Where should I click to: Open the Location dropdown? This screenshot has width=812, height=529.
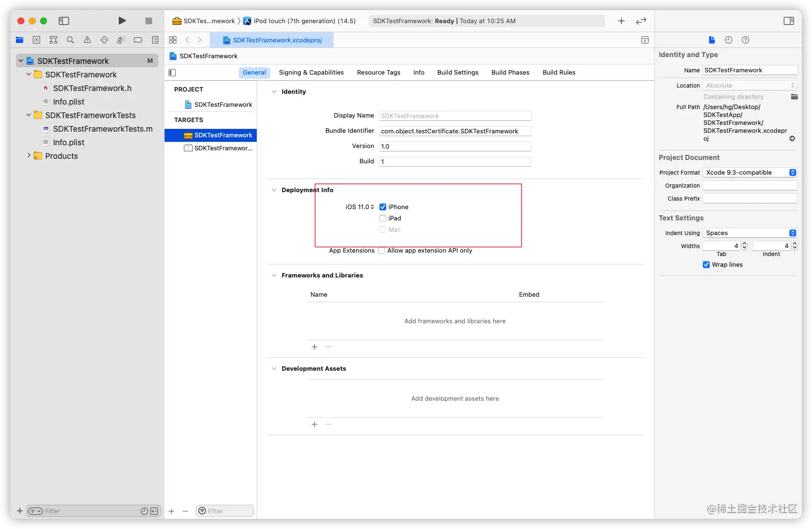pyautogui.click(x=750, y=85)
